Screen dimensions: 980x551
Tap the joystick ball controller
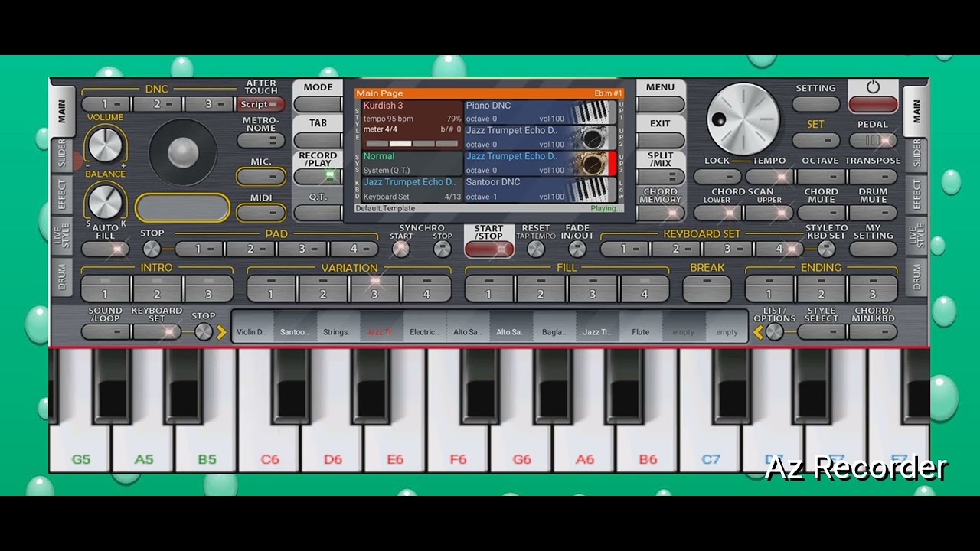pos(183,152)
